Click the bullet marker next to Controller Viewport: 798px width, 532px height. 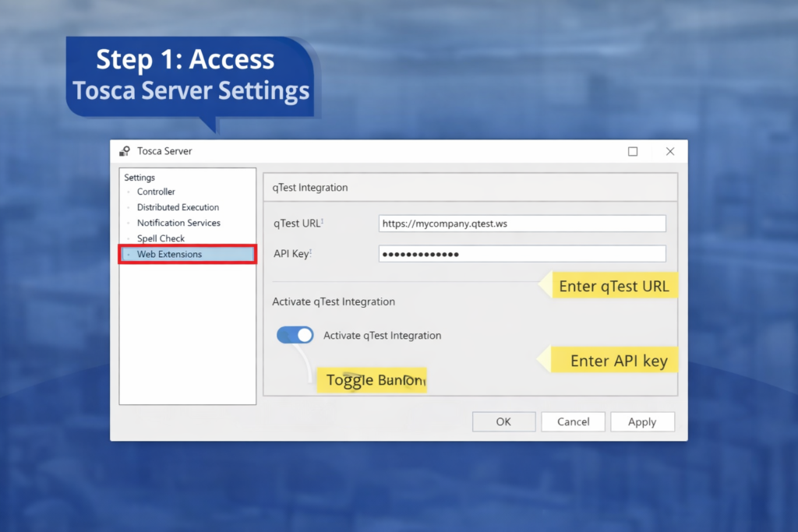point(129,192)
